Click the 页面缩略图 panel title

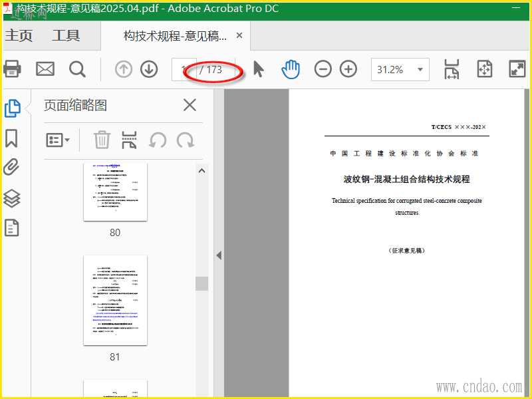click(75, 105)
